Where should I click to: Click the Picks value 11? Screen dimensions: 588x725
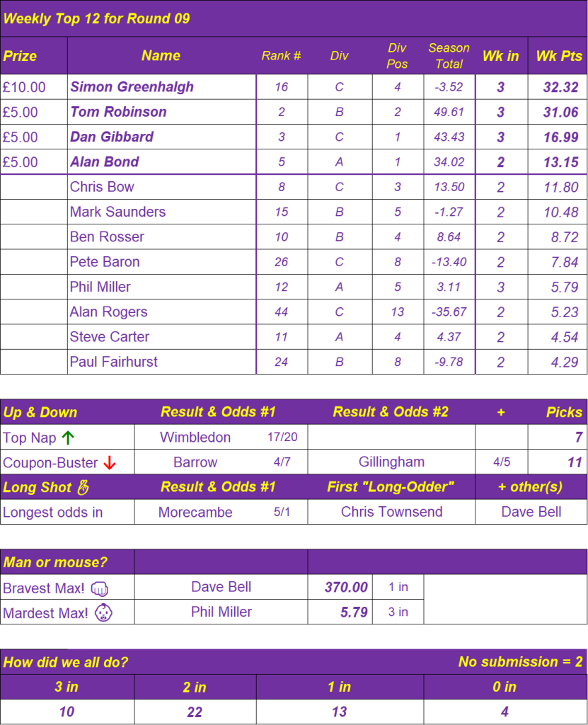(574, 462)
